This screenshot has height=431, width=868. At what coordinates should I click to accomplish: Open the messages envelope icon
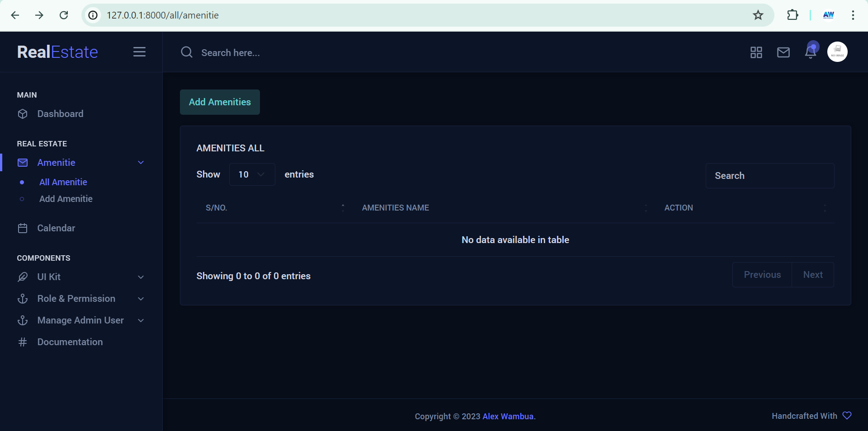[x=783, y=52]
